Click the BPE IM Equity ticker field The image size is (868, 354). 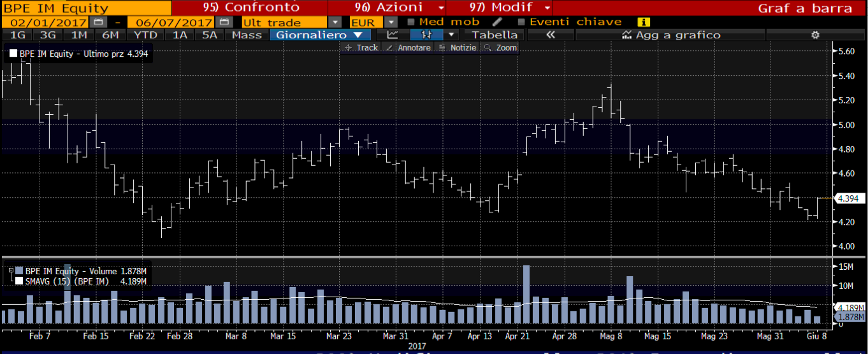tap(85, 8)
